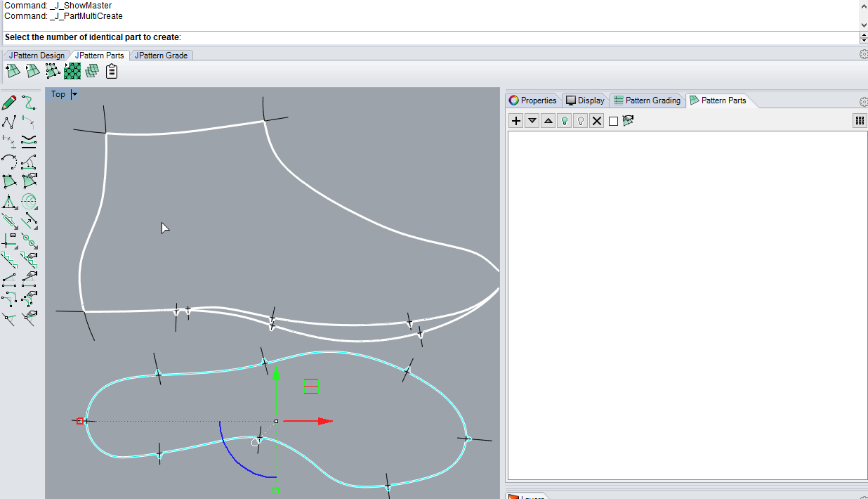Open the Pattern Grading panel tab

647,101
